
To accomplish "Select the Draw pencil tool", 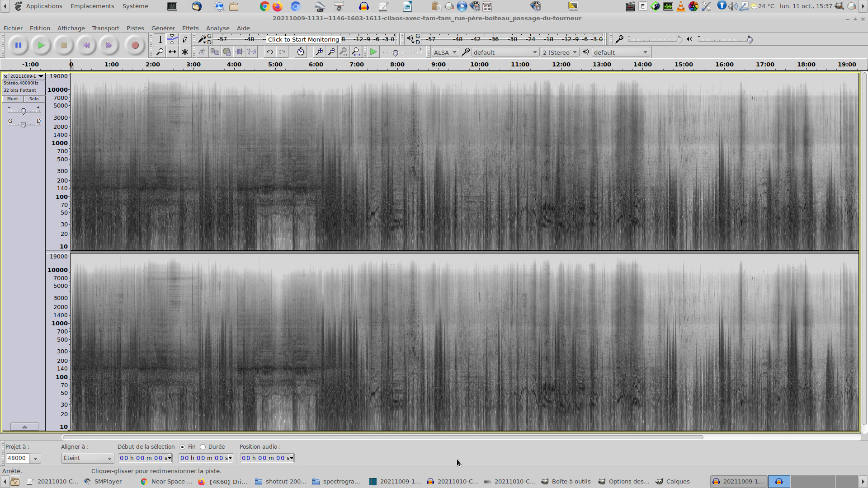I will point(185,39).
